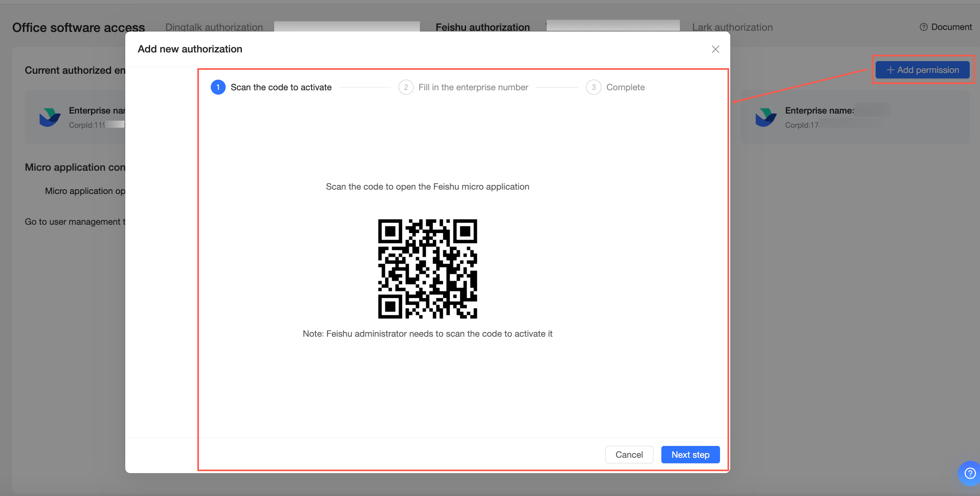This screenshot has height=496, width=980.
Task: Select the Feishu authorization tab
Action: (x=483, y=27)
